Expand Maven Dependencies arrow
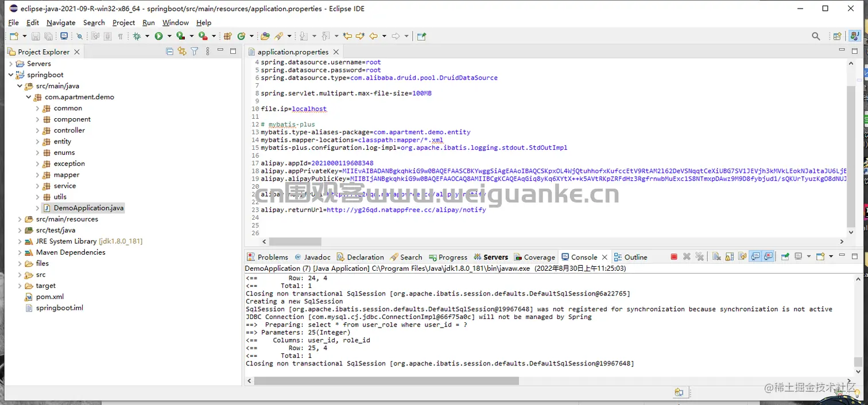Image resolution: width=868 pixels, height=405 pixels. coord(20,252)
